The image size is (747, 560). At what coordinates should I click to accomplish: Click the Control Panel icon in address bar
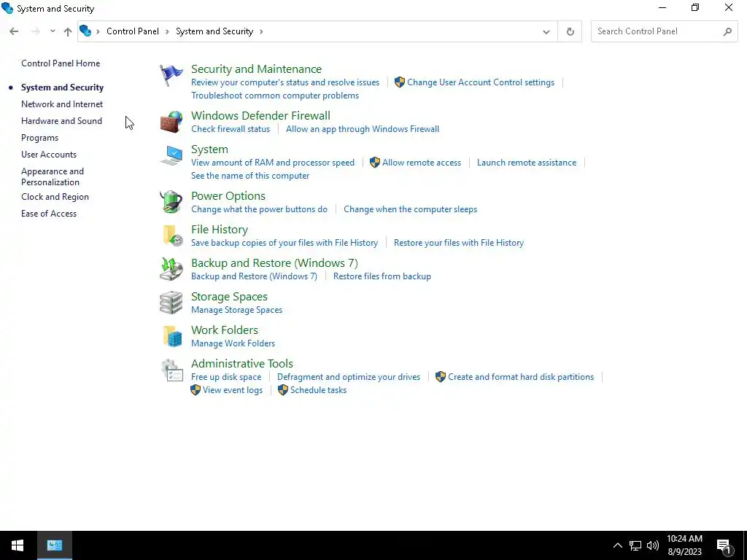85,31
